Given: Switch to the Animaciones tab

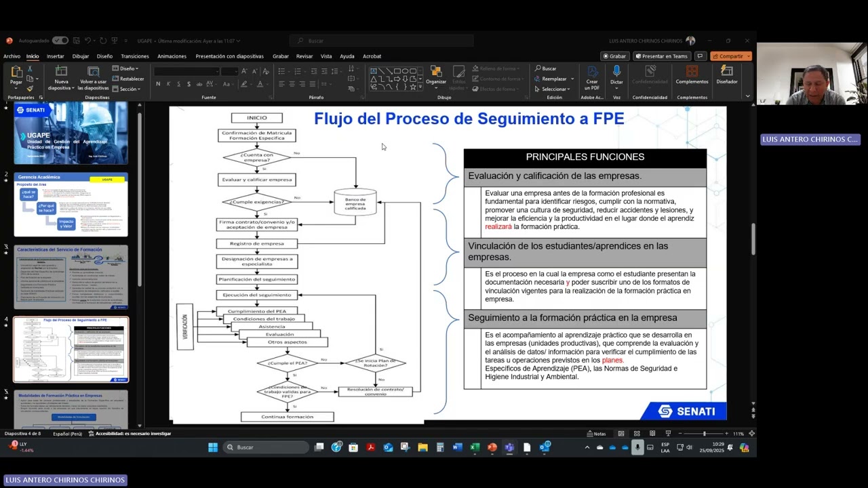Looking at the screenshot, I should [172, 56].
